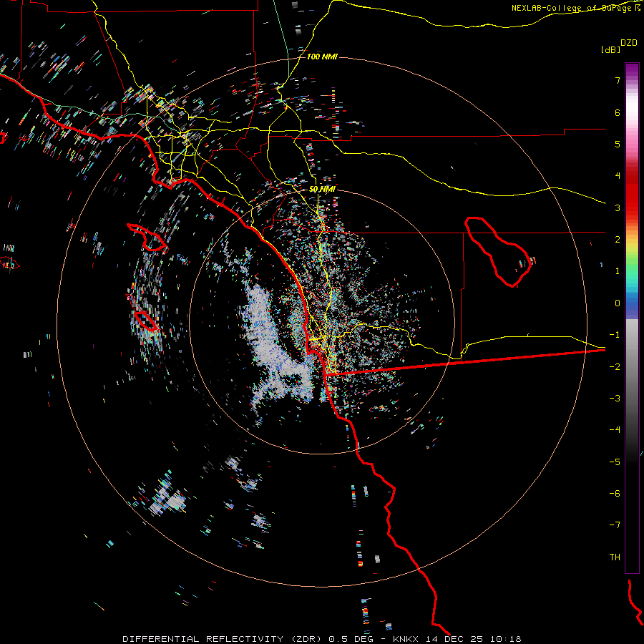Click the 3 value on color scale
Screen dimensions: 644x644
coord(618,208)
